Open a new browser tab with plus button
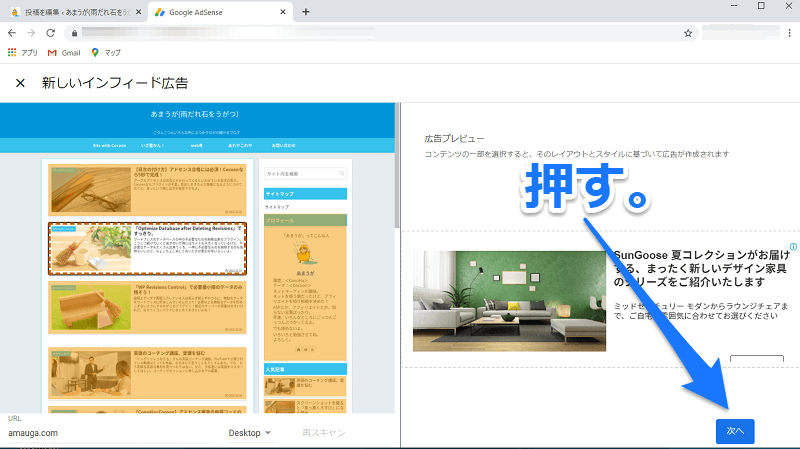Image resolution: width=800 pixels, height=449 pixels. [306, 12]
